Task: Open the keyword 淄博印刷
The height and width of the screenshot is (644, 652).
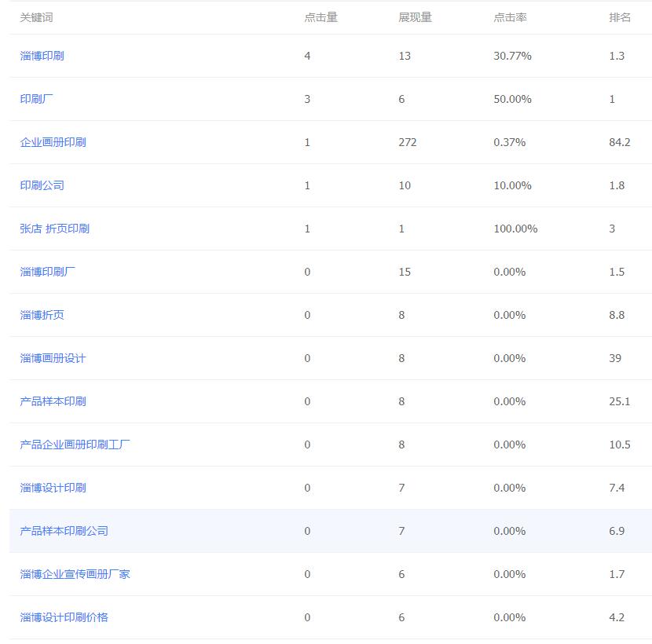Action: pyautogui.click(x=42, y=56)
